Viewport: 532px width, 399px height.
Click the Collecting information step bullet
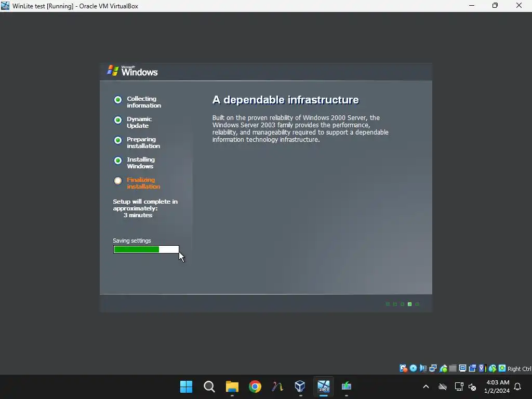pyautogui.click(x=118, y=100)
